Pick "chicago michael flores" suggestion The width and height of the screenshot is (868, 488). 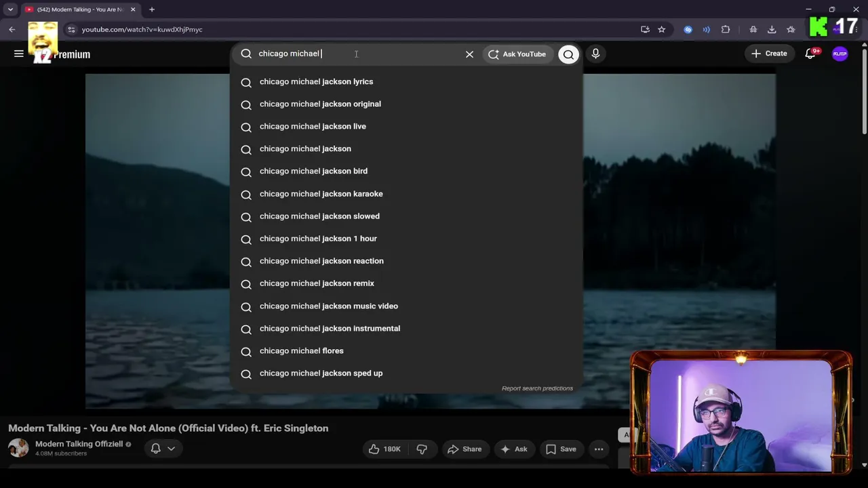[x=407, y=350]
